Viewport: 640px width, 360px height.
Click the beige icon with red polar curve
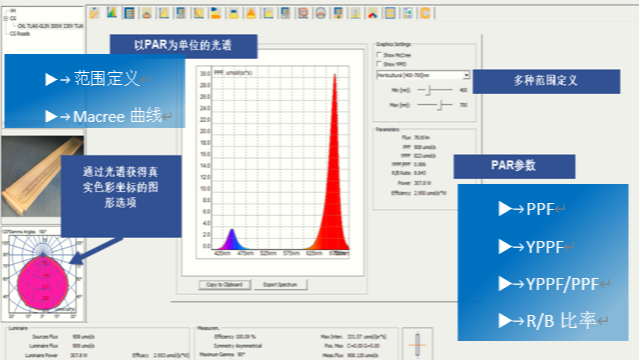(x=147, y=13)
